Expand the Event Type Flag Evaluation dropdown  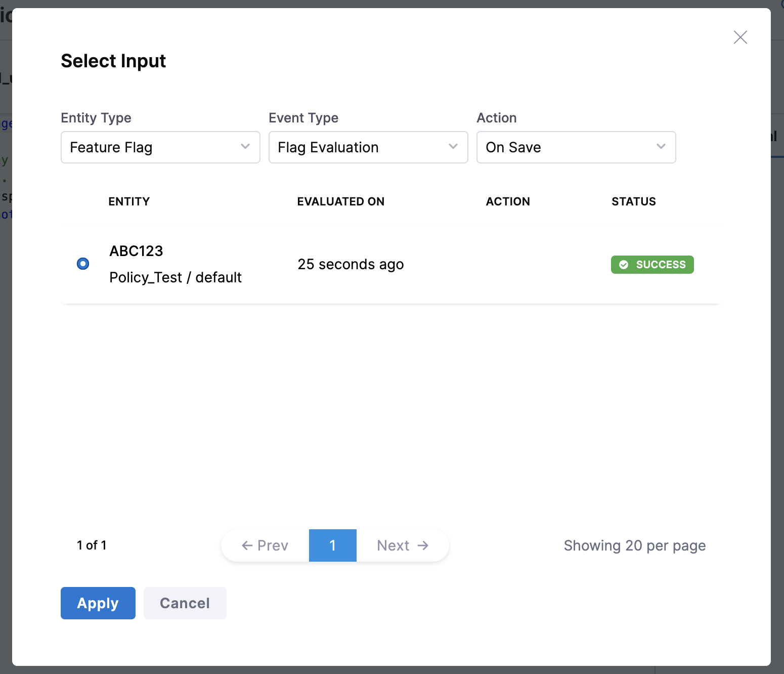(x=368, y=147)
